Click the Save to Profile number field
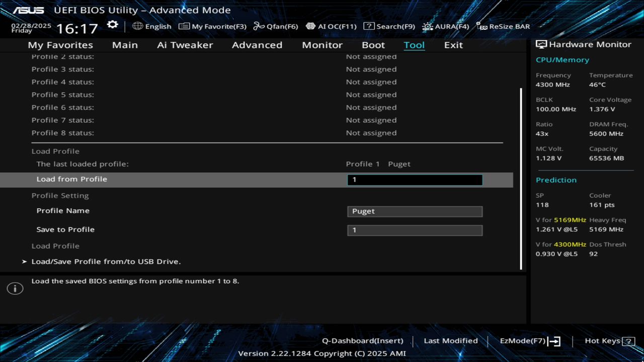Image resolution: width=644 pixels, height=362 pixels. [x=415, y=230]
